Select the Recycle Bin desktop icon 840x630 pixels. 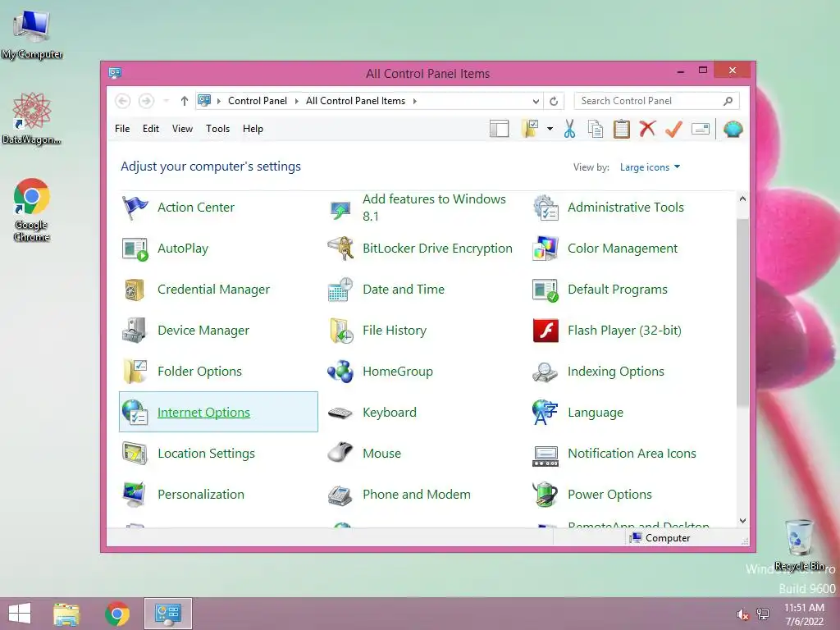[799, 545]
